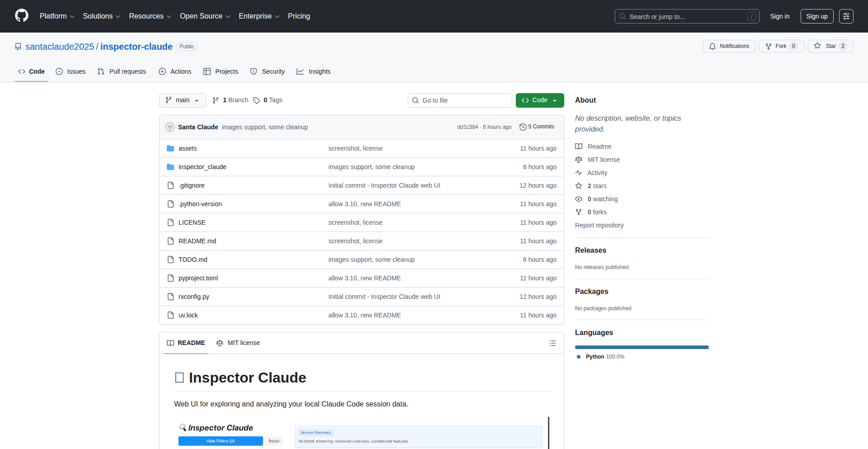Open the Activity link
This screenshot has height=449, width=868.
point(591,173)
